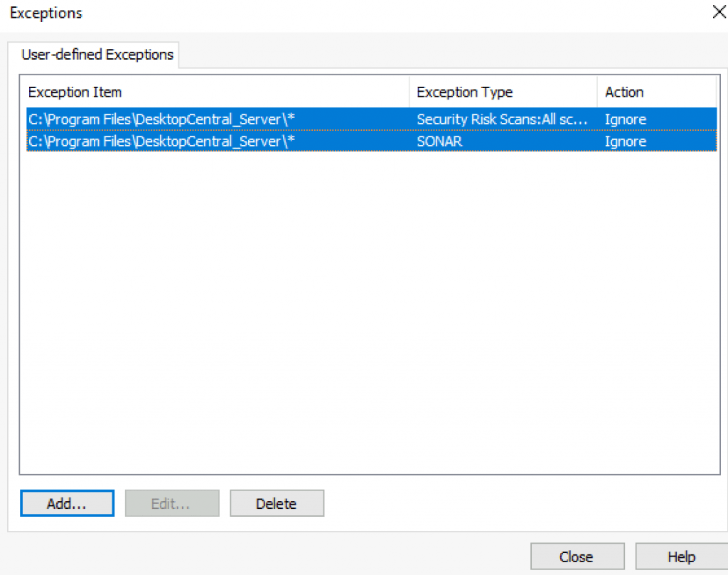
Task: Open the Help for exceptions
Action: click(680, 556)
